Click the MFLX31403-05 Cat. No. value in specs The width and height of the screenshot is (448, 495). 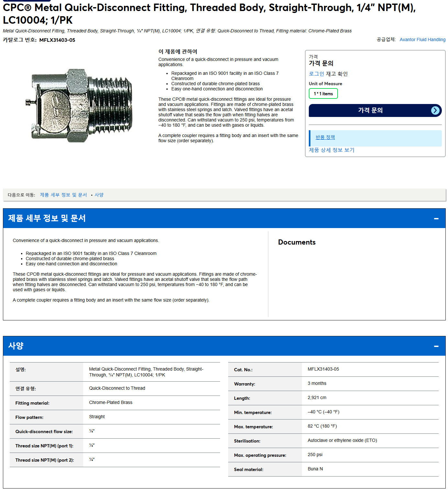pyautogui.click(x=323, y=369)
